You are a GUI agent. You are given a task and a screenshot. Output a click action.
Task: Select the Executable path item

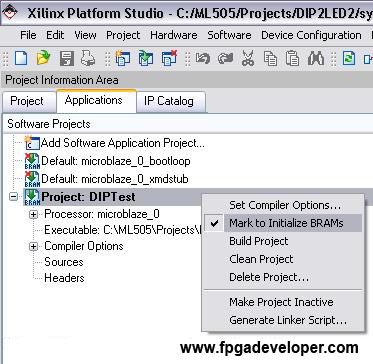click(123, 230)
